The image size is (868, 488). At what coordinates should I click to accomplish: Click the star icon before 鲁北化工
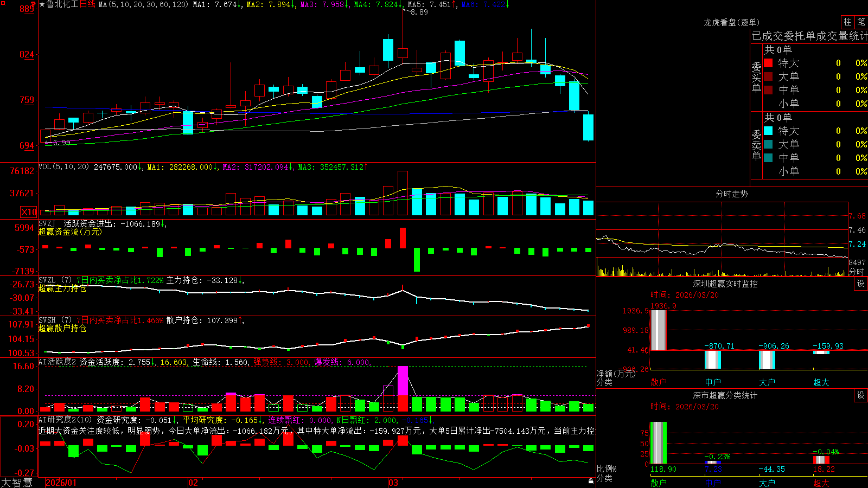[x=42, y=4]
